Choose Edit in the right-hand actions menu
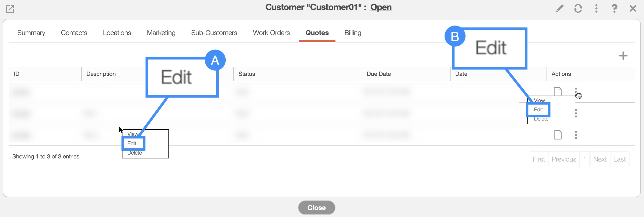 tap(538, 110)
